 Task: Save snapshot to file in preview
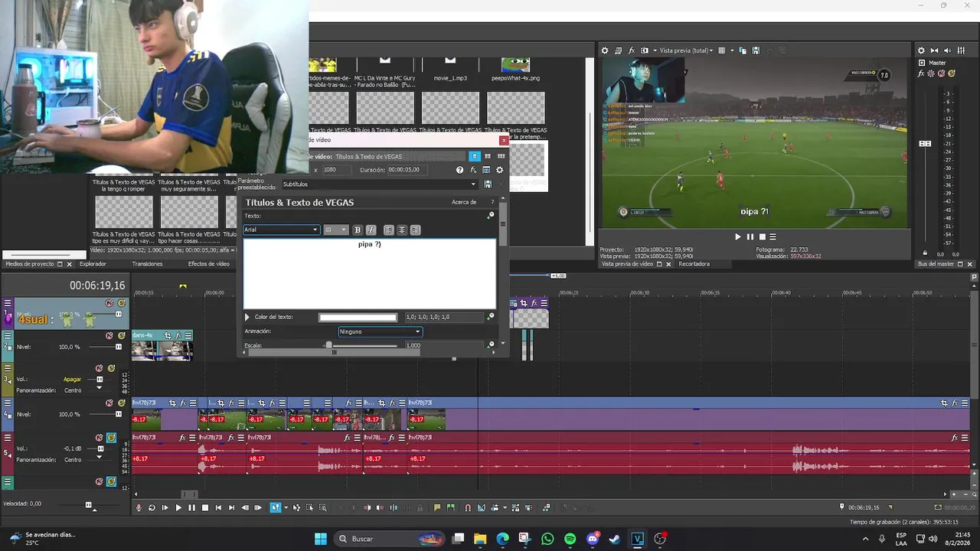tap(756, 51)
